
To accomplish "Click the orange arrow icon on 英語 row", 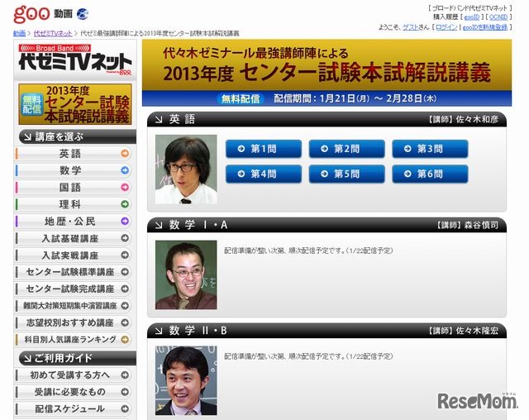I will pos(125,154).
